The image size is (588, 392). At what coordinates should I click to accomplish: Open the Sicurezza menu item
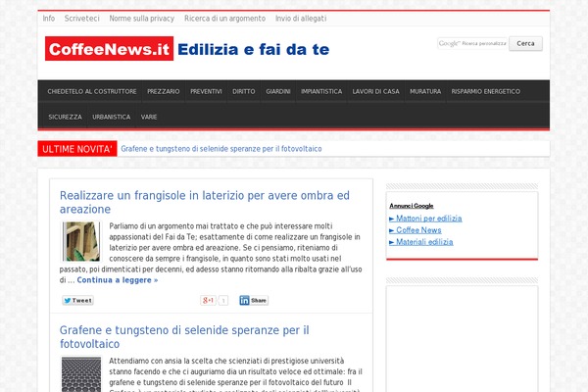coord(65,117)
